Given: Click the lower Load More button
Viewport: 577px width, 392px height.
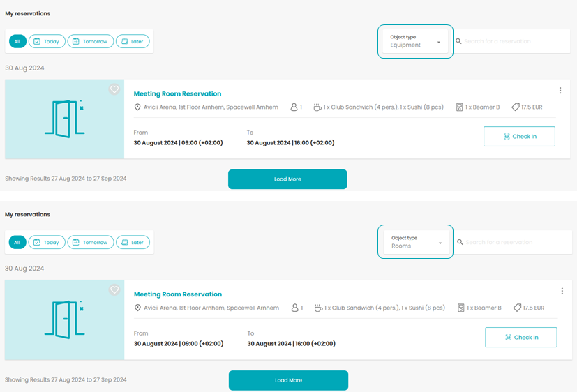Looking at the screenshot, I should (x=288, y=380).
